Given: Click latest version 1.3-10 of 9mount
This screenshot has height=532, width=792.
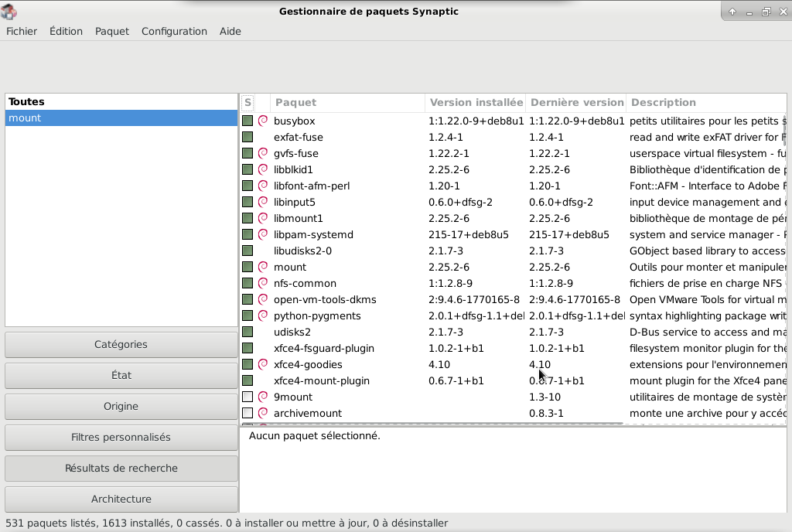Looking at the screenshot, I should click(544, 397).
